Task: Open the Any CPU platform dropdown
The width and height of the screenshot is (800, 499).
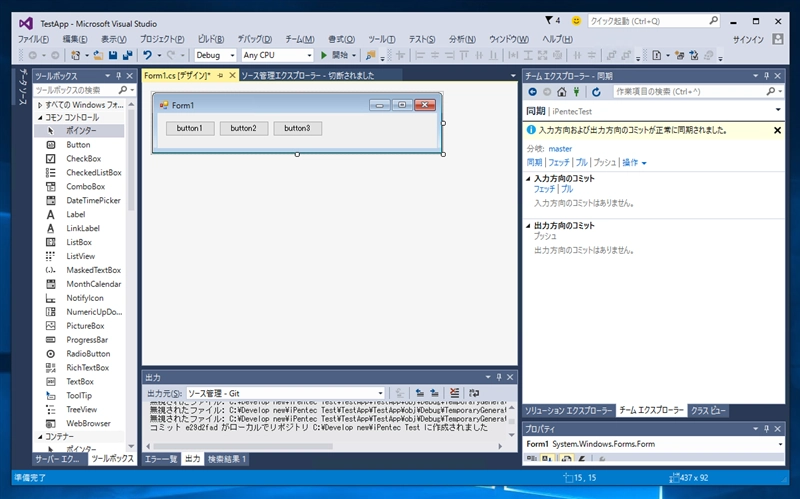Action: click(309, 55)
